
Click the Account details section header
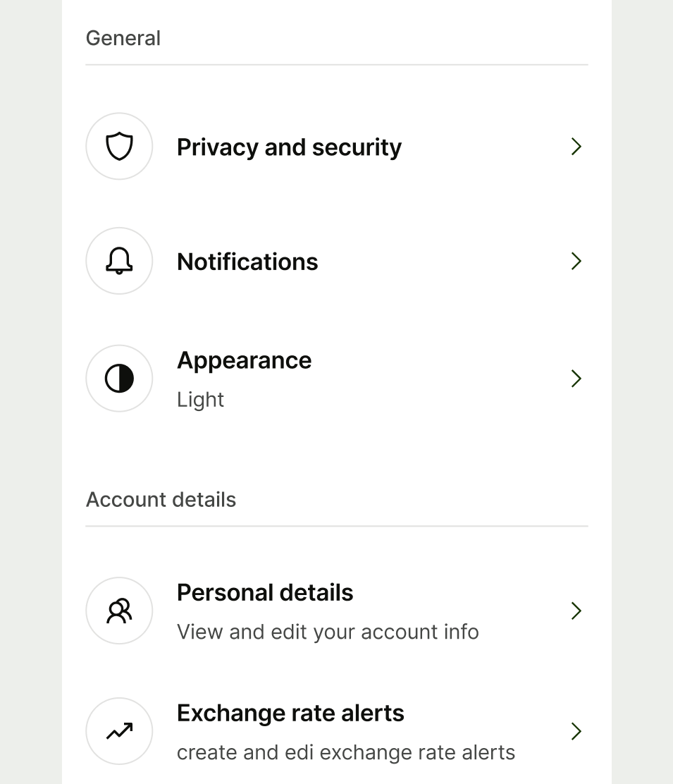click(161, 499)
